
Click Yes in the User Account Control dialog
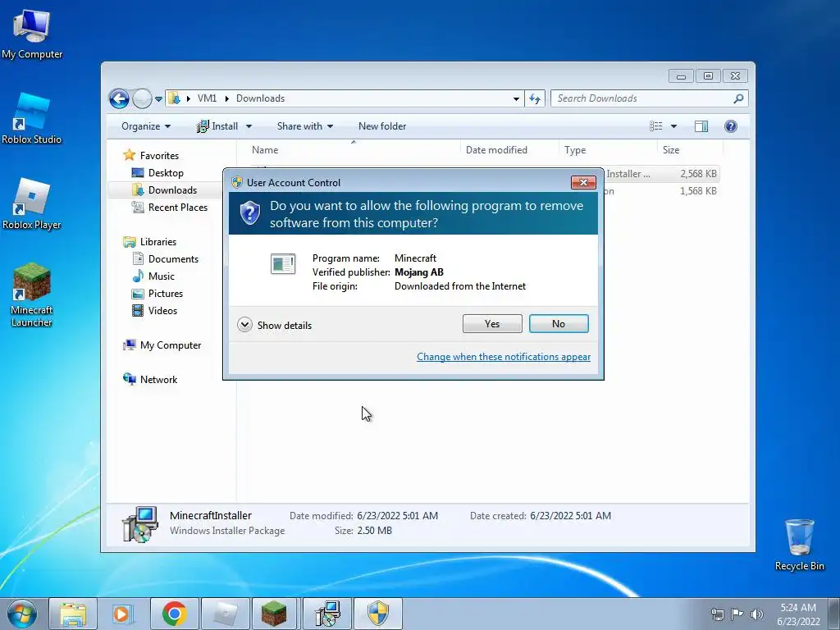click(x=492, y=323)
